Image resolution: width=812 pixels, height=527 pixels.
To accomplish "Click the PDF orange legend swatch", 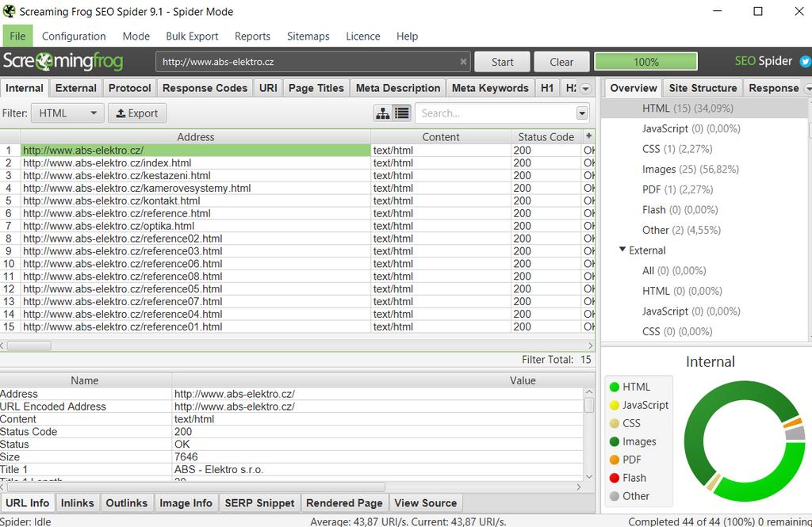I will pos(615,460).
